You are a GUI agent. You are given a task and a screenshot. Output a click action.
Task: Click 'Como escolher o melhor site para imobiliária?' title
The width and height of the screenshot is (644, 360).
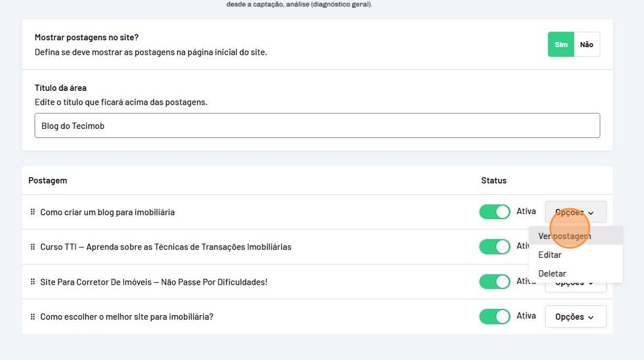[126, 317]
